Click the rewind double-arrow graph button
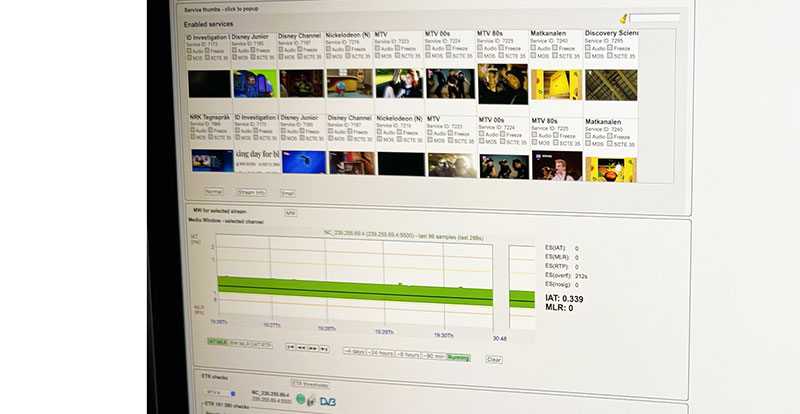Screen dimensions: 800x414 (x=302, y=348)
